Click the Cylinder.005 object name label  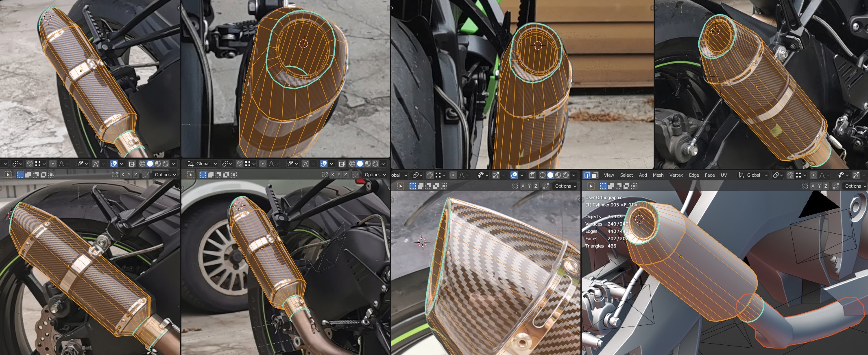(611, 205)
